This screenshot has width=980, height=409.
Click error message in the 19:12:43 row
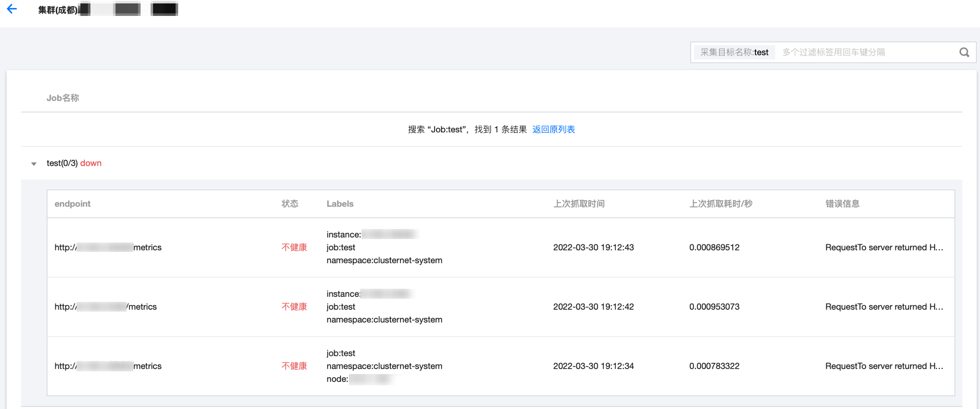coord(884,247)
